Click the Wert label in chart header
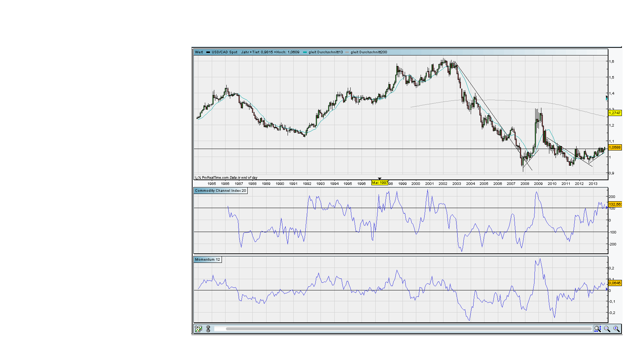This screenshot has width=644, height=364. (x=199, y=52)
